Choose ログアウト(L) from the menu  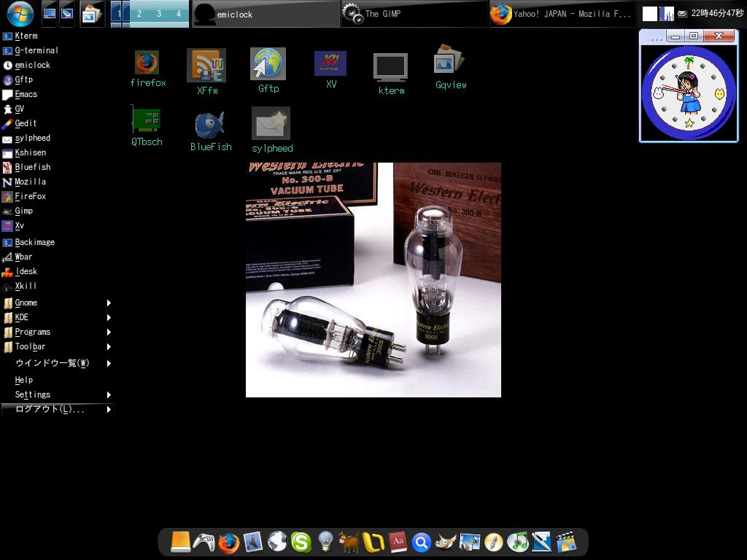pos(44,409)
